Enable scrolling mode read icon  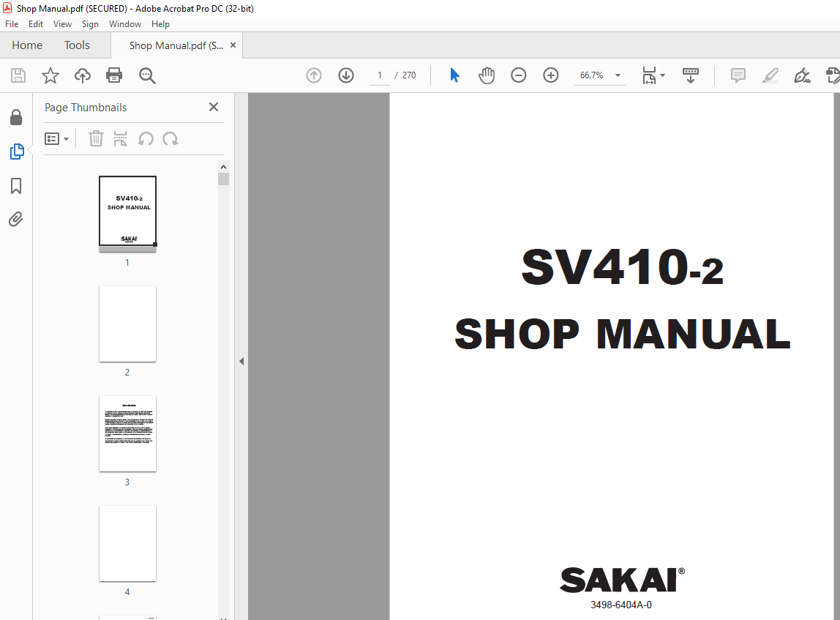(691, 75)
